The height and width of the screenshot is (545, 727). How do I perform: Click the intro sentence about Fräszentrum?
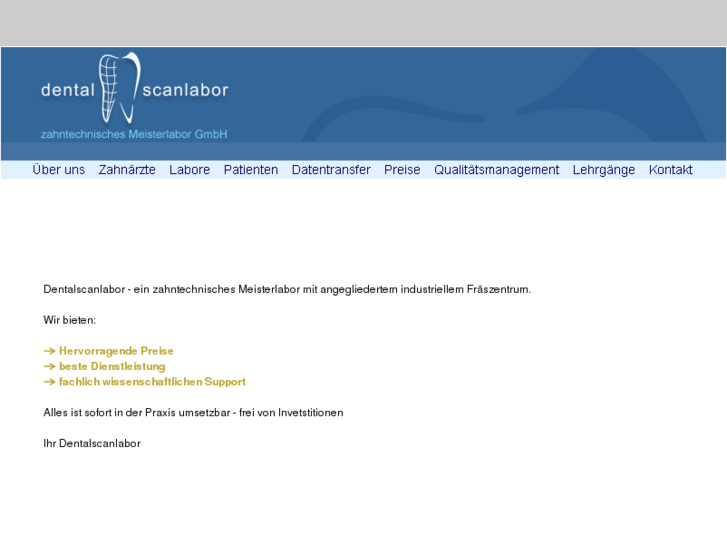point(287,289)
